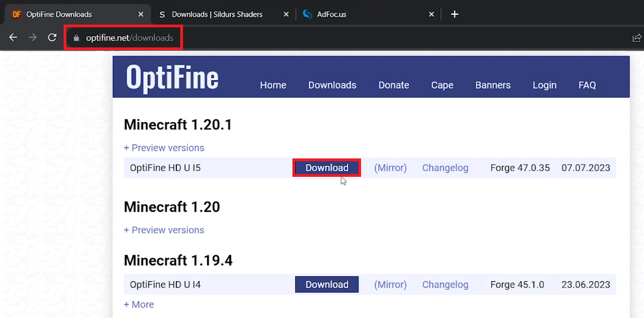644x318 pixels.
Task: Click the Minecraft 1.20 heading
Action: tap(172, 206)
